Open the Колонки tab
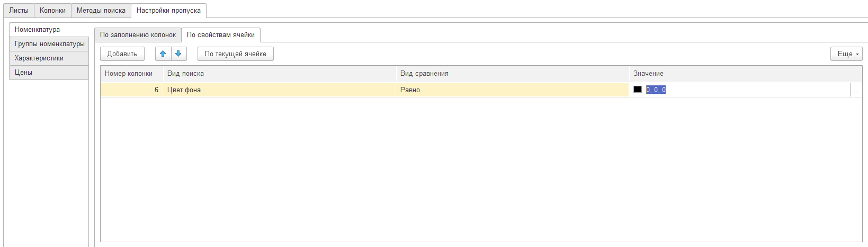This screenshot has height=247, width=868. click(x=52, y=10)
